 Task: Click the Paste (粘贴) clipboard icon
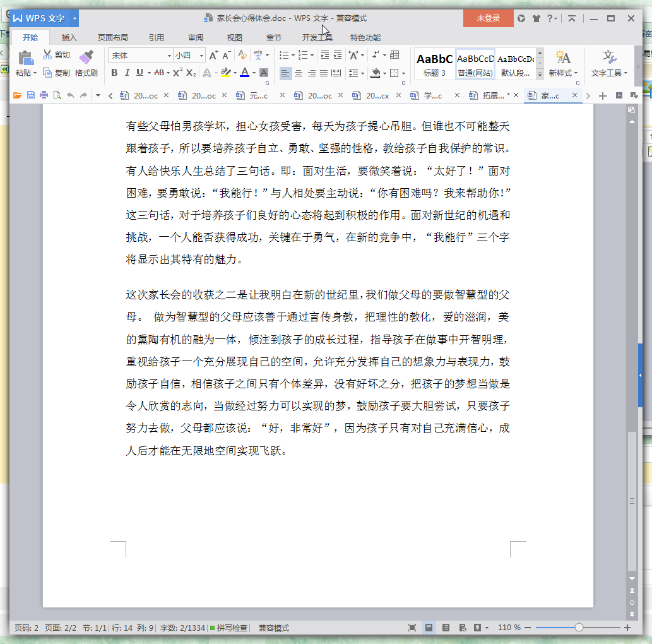click(x=26, y=57)
